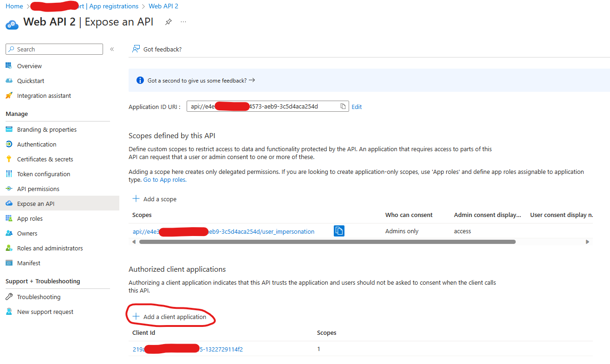Go to Home via the breadcrumb
The width and height of the screenshot is (610, 364).
click(x=14, y=6)
